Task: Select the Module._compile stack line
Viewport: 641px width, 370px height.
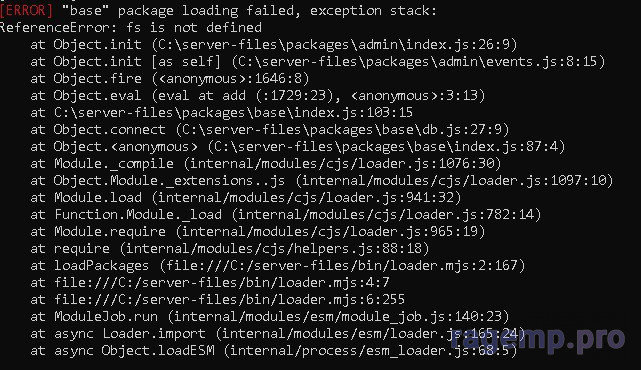Action: click(x=266, y=164)
